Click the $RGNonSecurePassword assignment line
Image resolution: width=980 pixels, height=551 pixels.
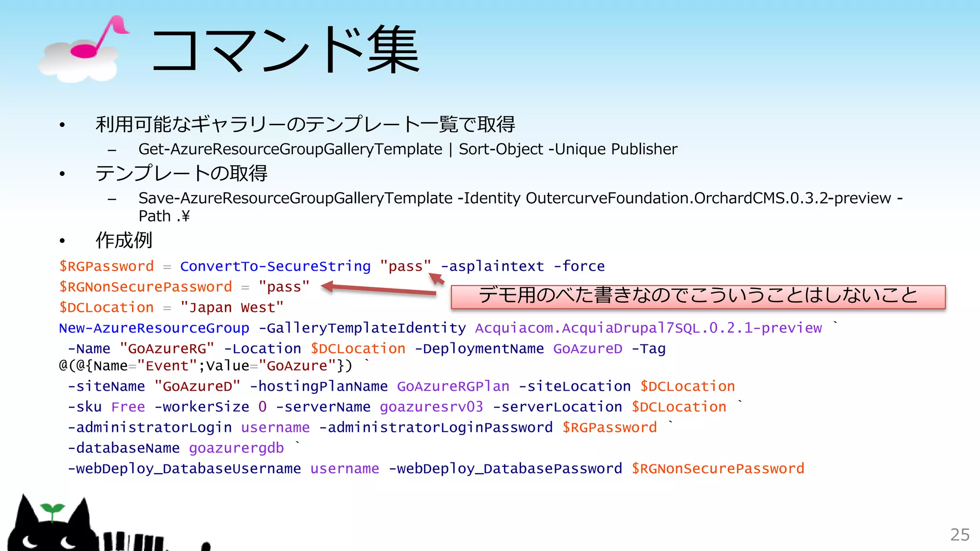[184, 287]
